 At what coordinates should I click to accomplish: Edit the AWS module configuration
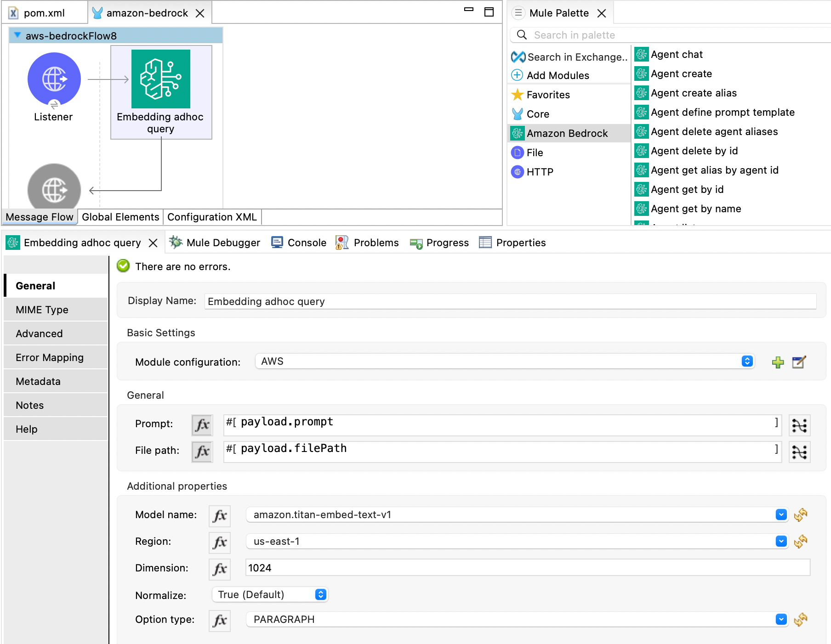click(x=799, y=362)
